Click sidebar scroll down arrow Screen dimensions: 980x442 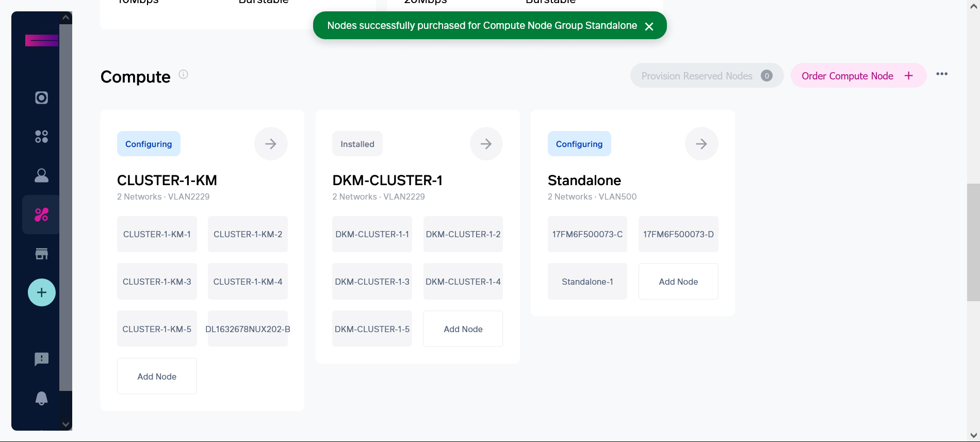point(66,424)
